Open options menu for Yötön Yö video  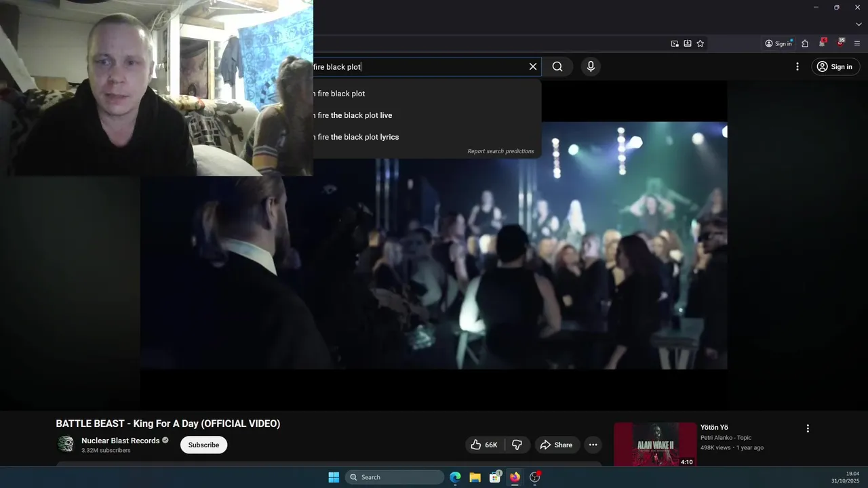pos(808,428)
